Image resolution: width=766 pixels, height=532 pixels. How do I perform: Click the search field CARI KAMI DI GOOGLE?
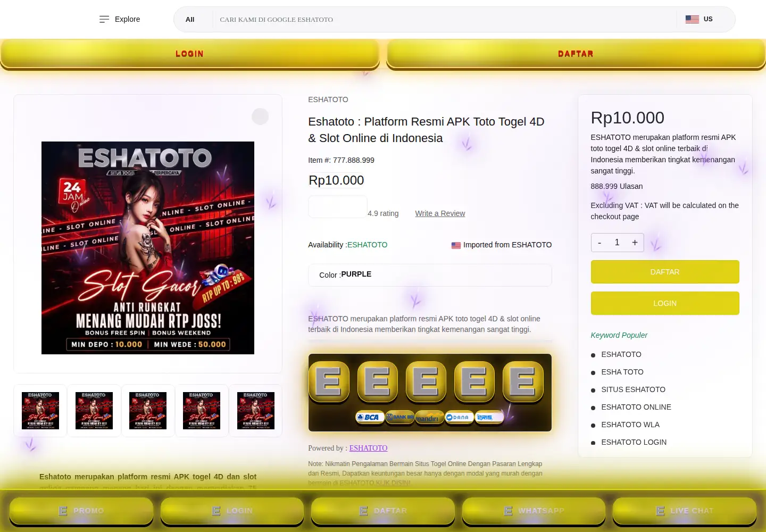[446, 19]
